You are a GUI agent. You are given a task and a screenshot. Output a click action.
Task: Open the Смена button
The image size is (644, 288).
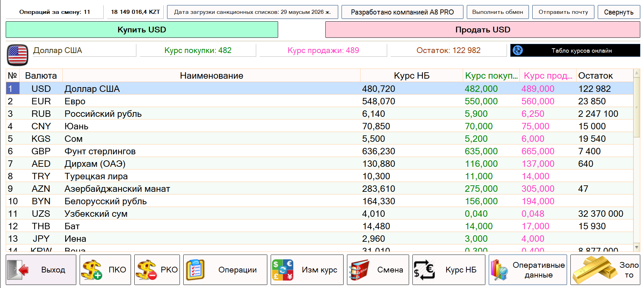click(378, 270)
